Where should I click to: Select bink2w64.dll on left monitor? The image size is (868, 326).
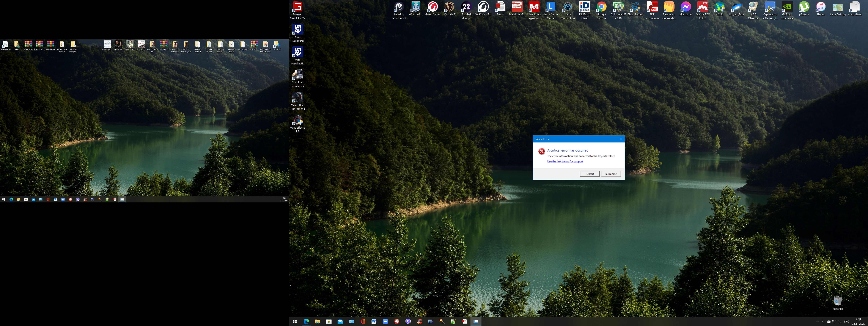tap(5, 46)
